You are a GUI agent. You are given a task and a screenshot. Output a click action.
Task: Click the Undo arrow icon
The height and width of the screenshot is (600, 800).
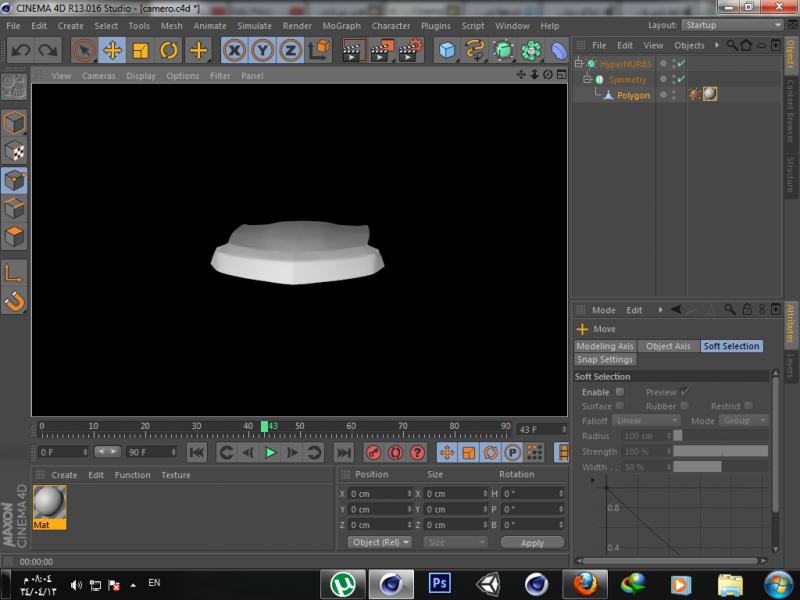21,50
